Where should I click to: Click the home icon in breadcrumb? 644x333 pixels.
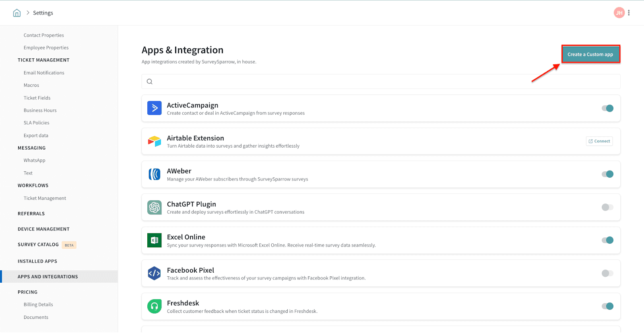[17, 13]
